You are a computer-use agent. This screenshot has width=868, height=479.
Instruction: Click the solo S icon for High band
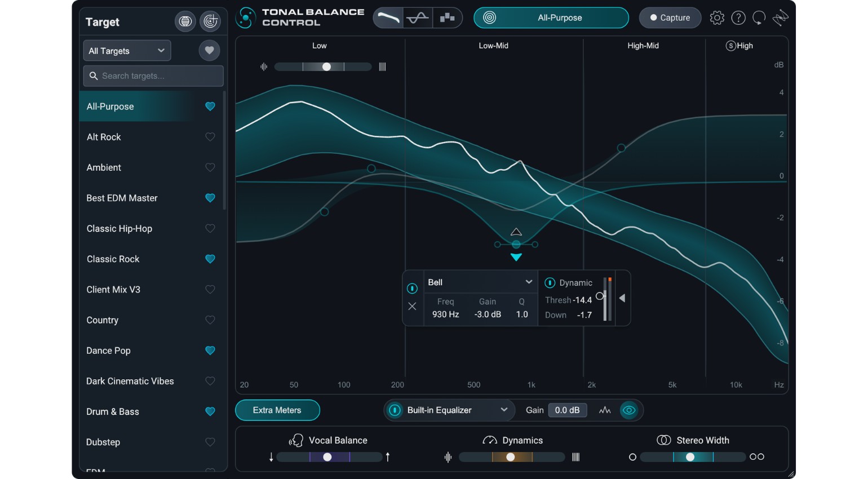pos(730,46)
